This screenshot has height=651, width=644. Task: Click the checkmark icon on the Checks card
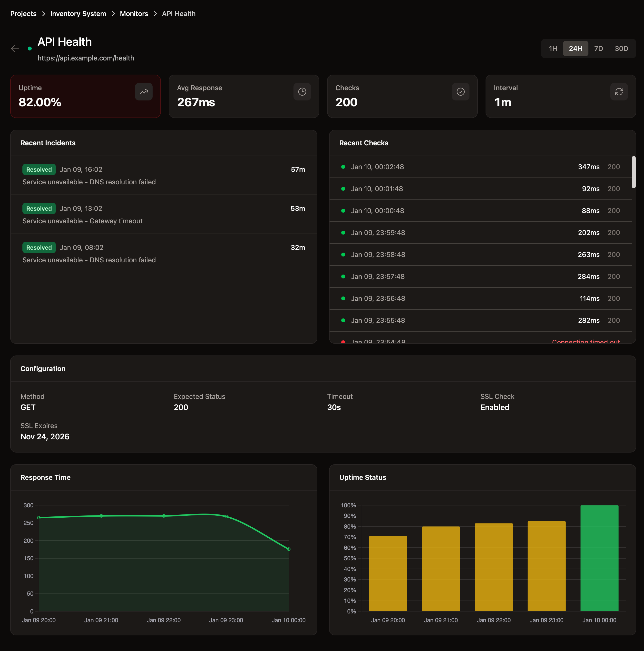click(460, 92)
